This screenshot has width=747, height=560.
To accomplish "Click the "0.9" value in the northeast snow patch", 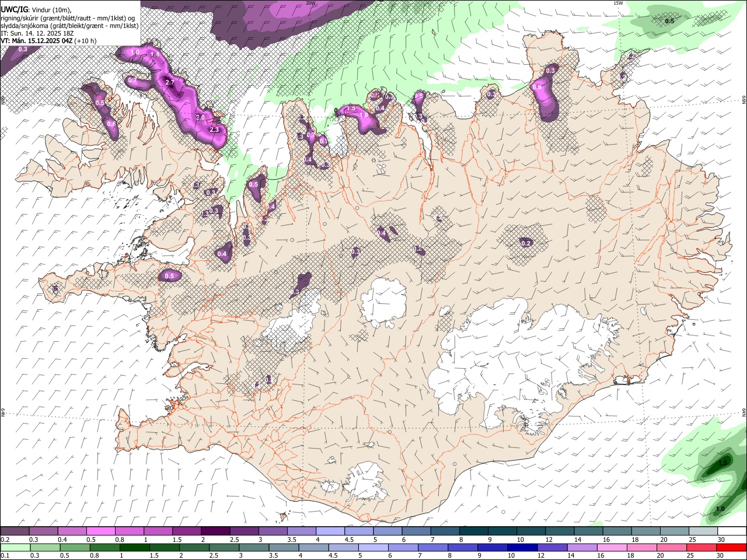I will coord(537,87).
